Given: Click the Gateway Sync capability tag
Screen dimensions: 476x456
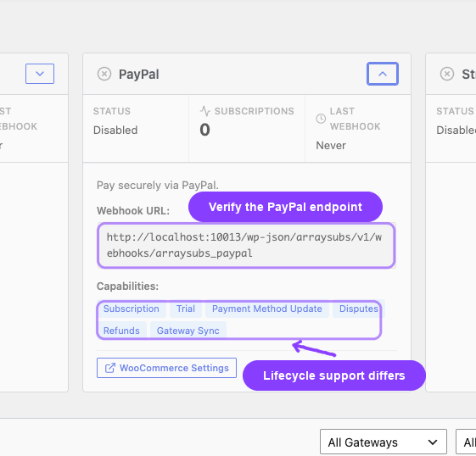Looking at the screenshot, I should click(x=188, y=331).
